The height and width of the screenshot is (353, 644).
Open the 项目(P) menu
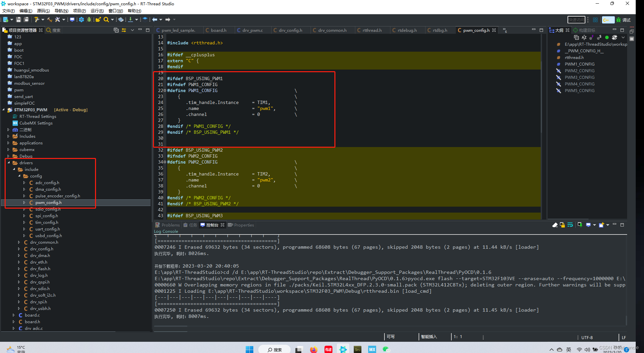(x=79, y=11)
